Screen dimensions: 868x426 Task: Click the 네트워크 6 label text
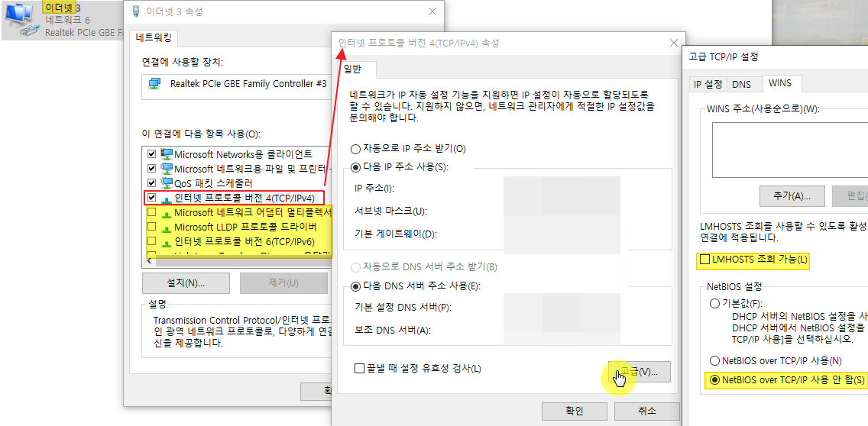[x=67, y=20]
